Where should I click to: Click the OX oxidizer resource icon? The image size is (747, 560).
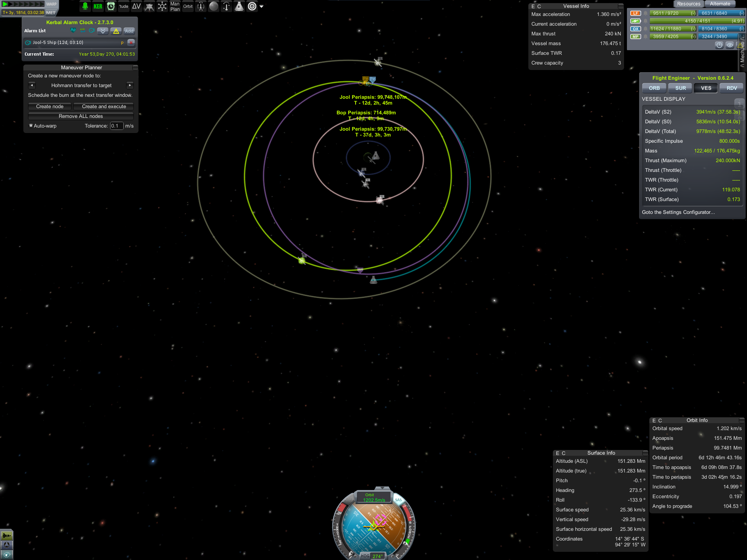[635, 29]
